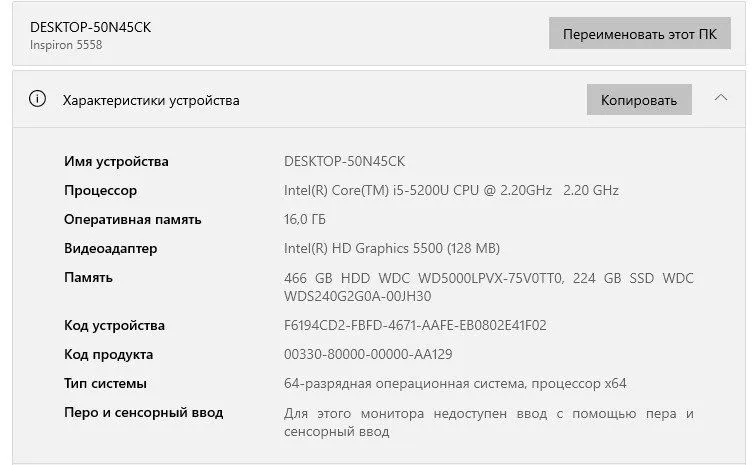Viewport: 752px width, 465px height.
Task: Collapse the Характеристики устройства section chevron
Action: click(720, 98)
